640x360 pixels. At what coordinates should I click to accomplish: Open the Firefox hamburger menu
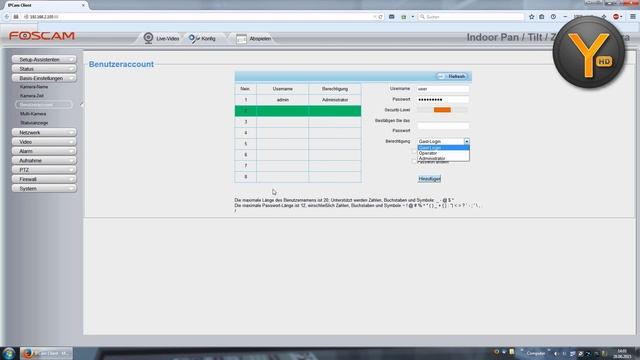(633, 17)
